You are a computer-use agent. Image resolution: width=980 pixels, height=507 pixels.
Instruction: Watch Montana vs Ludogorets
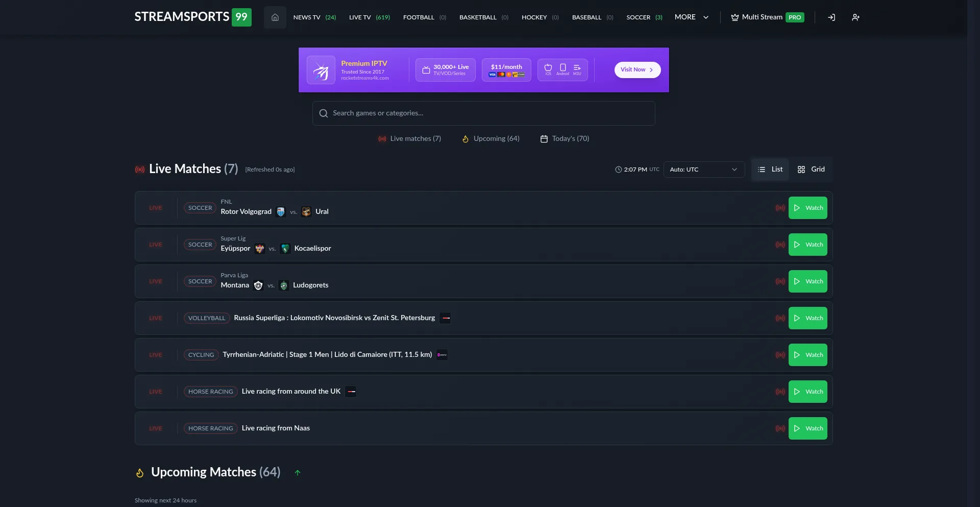(808, 281)
